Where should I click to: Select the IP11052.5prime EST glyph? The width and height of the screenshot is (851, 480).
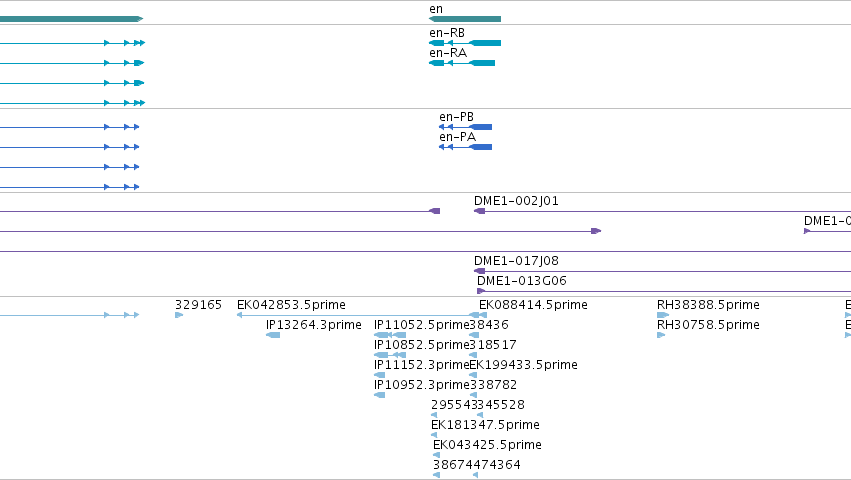390,335
